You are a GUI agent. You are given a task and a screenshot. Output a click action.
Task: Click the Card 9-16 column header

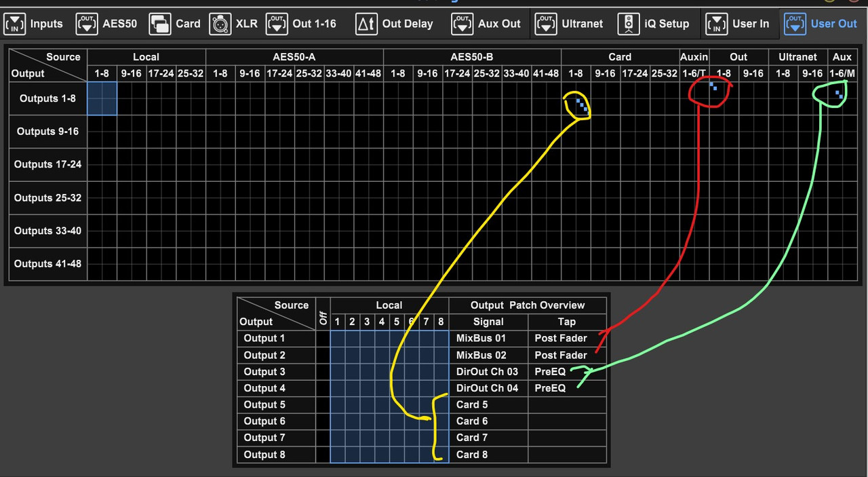pyautogui.click(x=605, y=73)
